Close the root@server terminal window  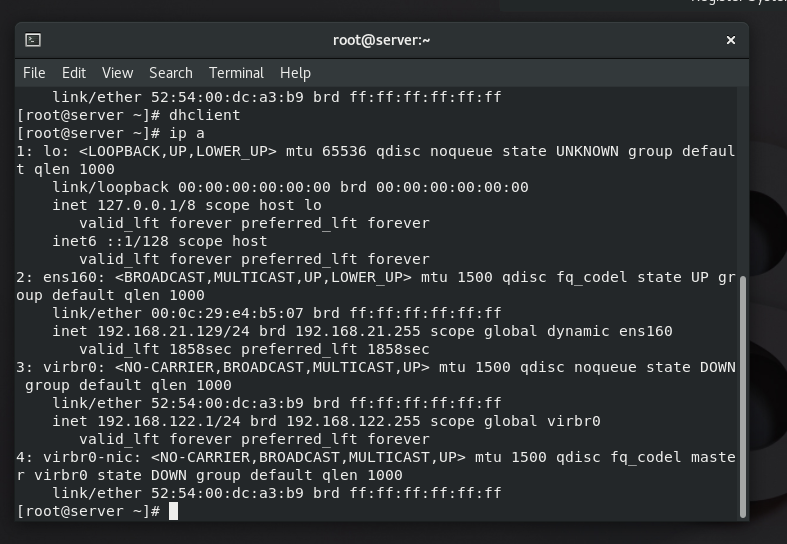[731, 40]
